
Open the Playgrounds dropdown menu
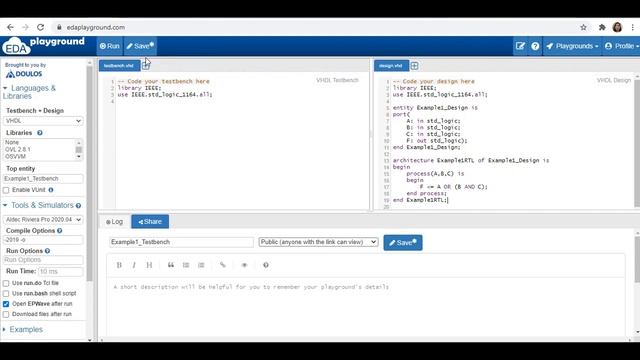point(572,46)
